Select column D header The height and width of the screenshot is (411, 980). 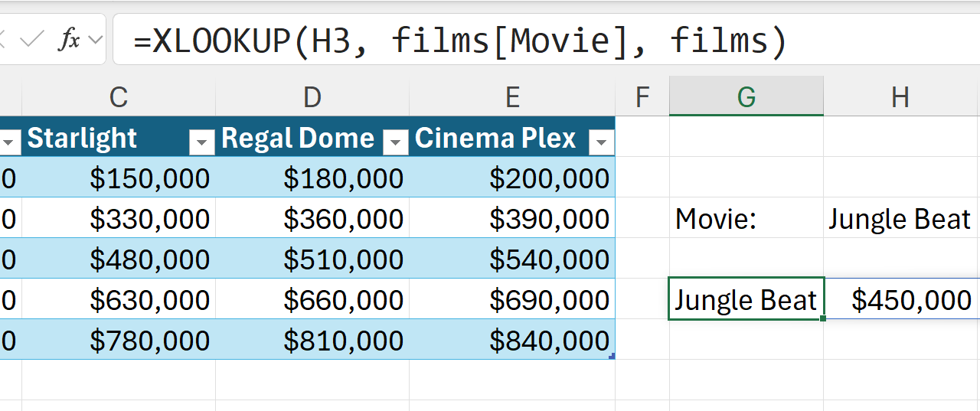[x=312, y=97]
